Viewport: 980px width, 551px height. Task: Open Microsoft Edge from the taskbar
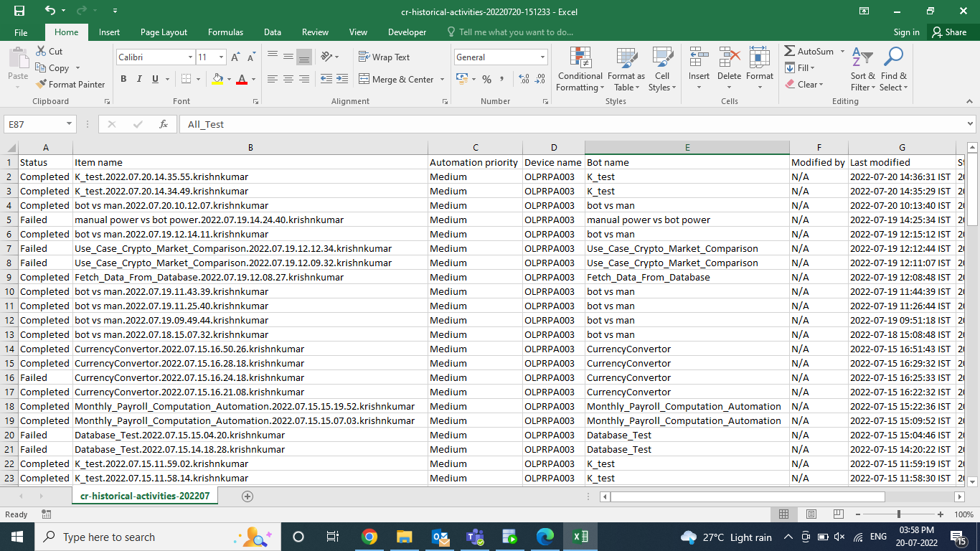[x=545, y=537]
